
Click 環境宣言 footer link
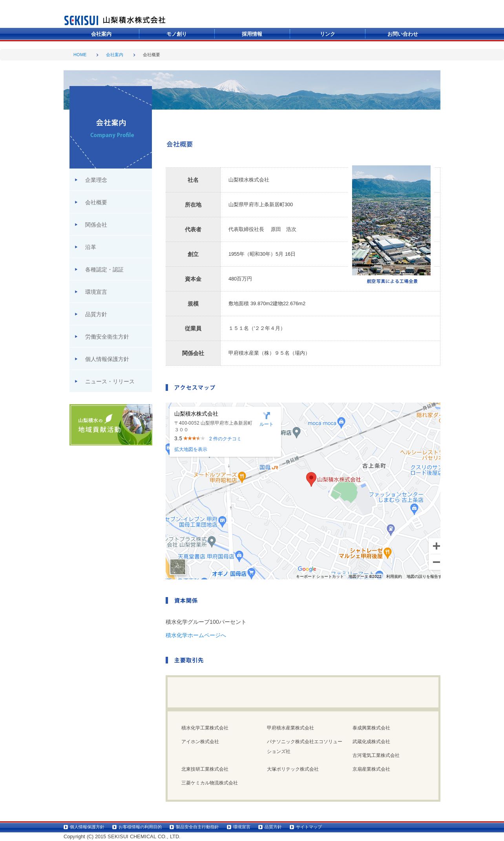coord(242,827)
